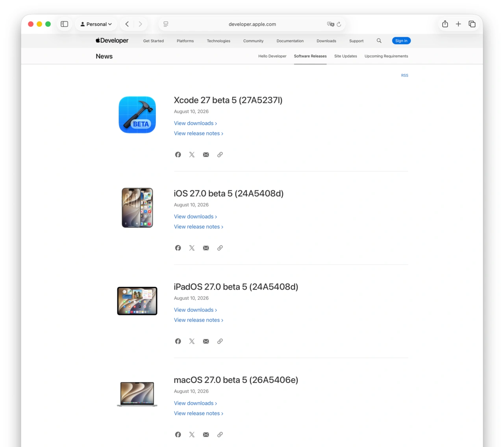
Task: Open the Support menu item
Action: (x=356, y=41)
